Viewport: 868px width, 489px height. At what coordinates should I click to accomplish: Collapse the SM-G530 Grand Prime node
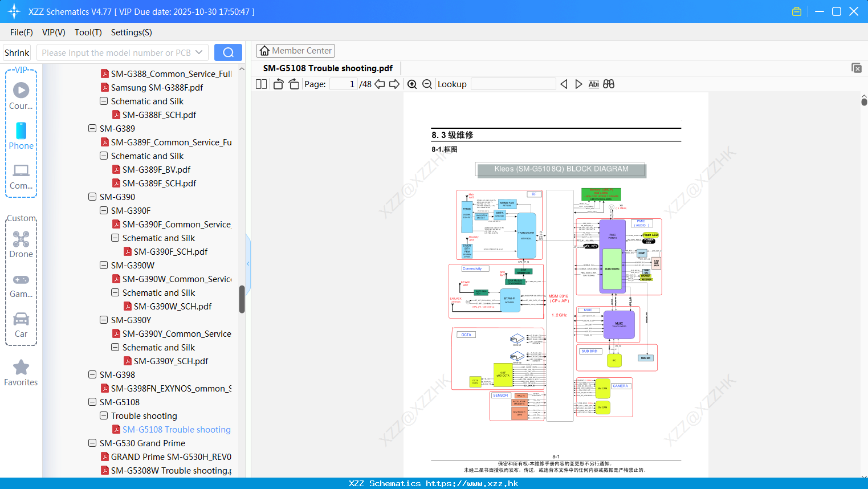tap(92, 443)
